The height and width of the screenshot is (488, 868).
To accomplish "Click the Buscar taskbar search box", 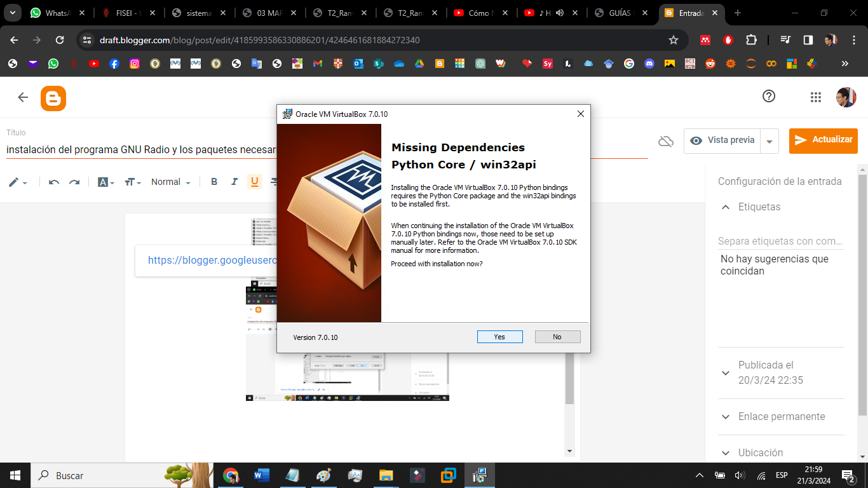I will (121, 475).
